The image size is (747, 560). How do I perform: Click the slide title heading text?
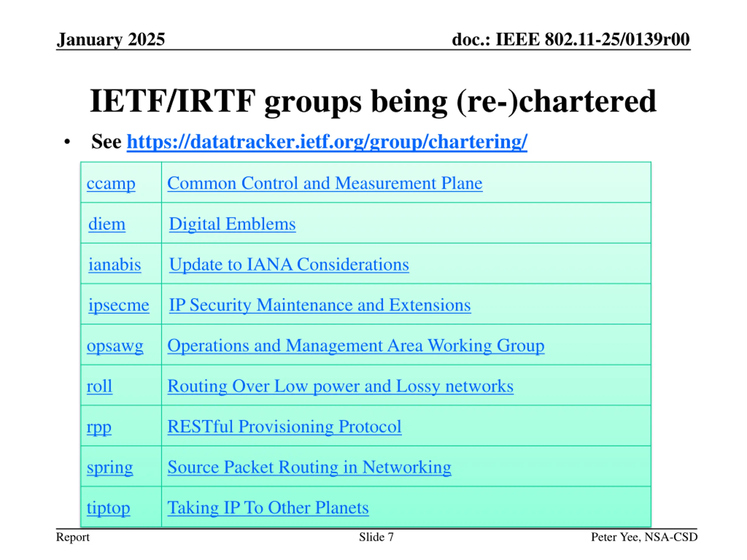pyautogui.click(x=373, y=101)
